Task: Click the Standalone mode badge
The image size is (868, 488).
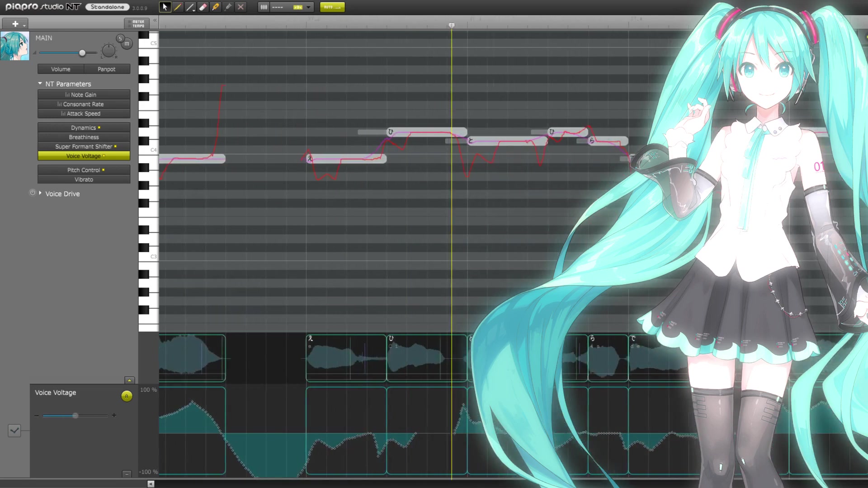Action: click(108, 7)
